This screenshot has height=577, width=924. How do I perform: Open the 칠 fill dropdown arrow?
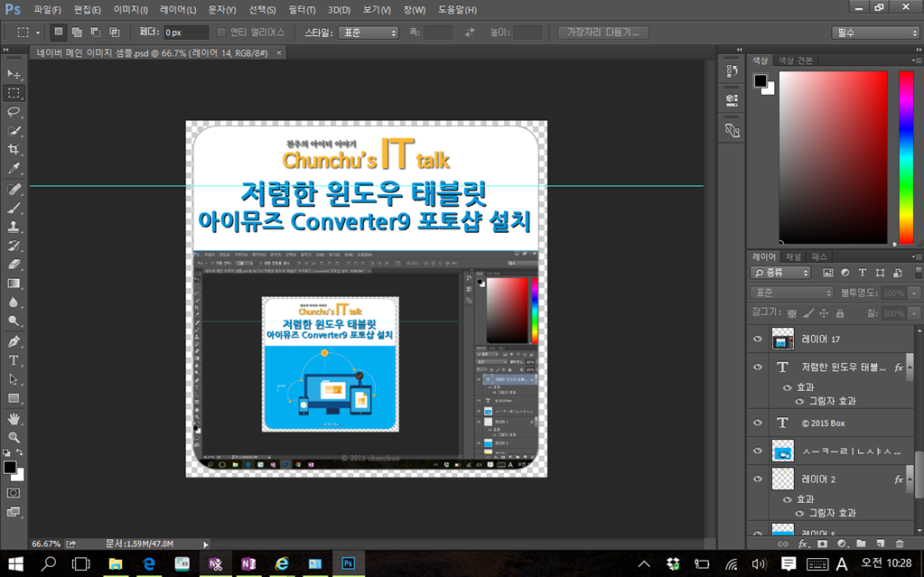tap(915, 313)
